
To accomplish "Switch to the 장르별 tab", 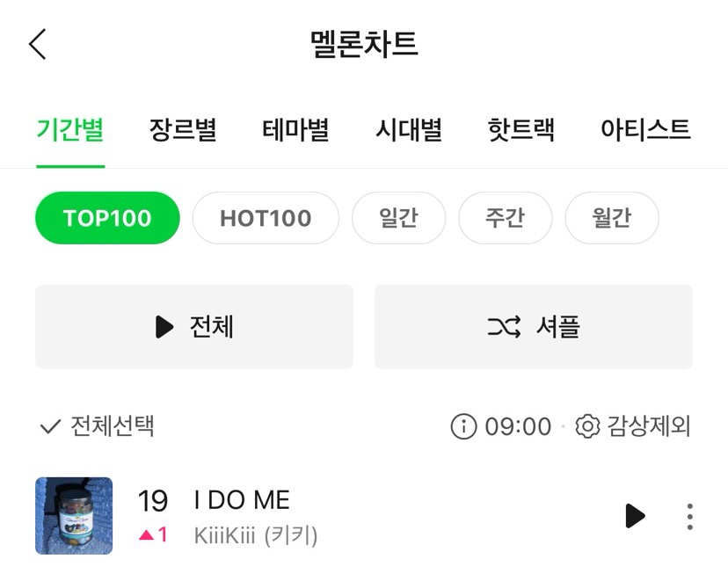I will 183,130.
